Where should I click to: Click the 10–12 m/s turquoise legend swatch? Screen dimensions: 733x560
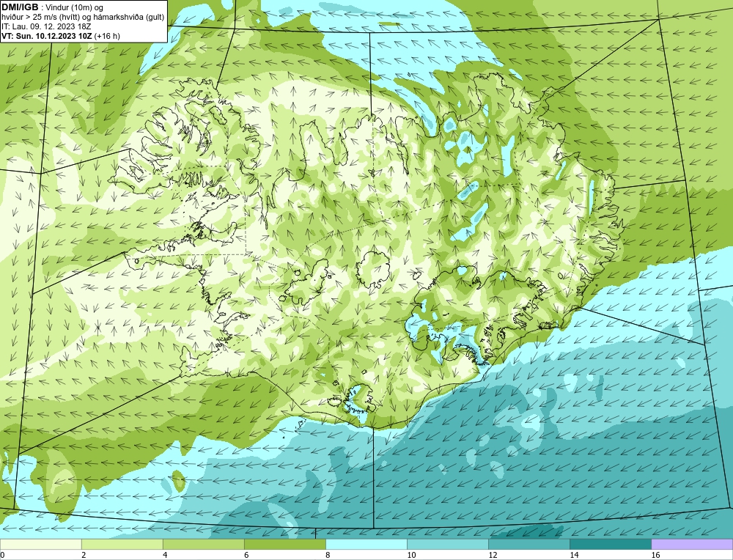pyautogui.click(x=447, y=544)
